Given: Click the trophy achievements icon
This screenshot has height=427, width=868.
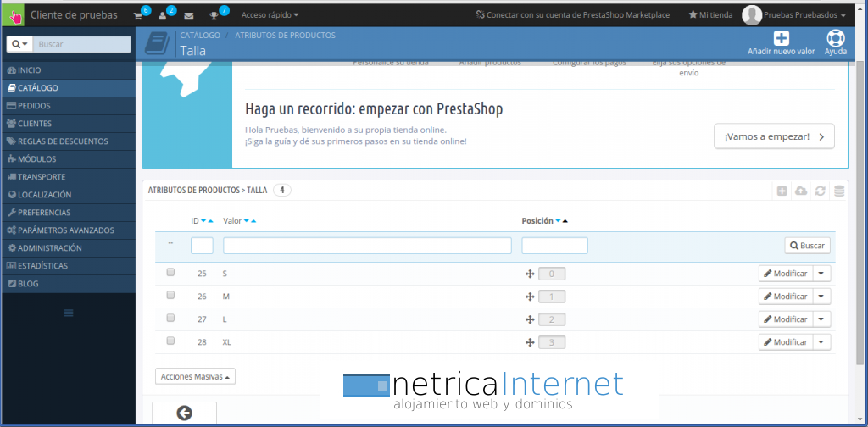Looking at the screenshot, I should coord(214,15).
